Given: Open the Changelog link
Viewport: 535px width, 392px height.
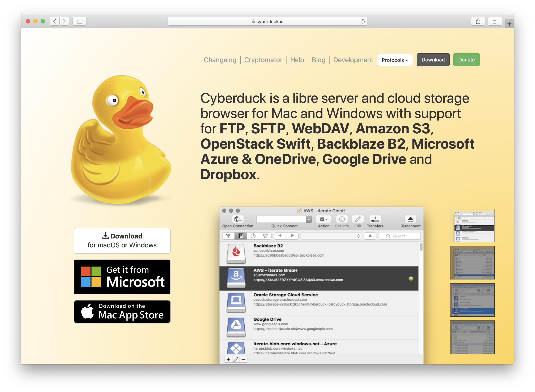Looking at the screenshot, I should coord(220,60).
